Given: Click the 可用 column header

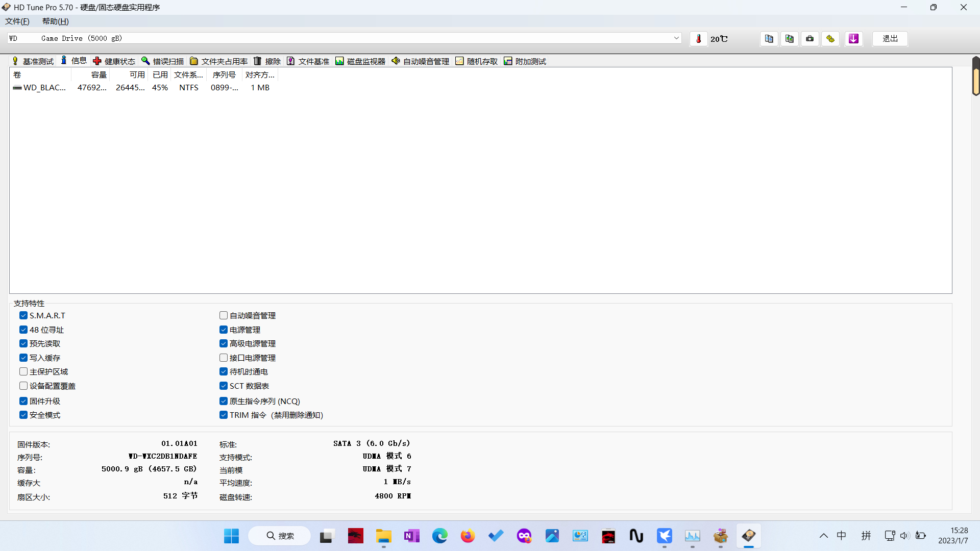Looking at the screenshot, I should [129, 75].
